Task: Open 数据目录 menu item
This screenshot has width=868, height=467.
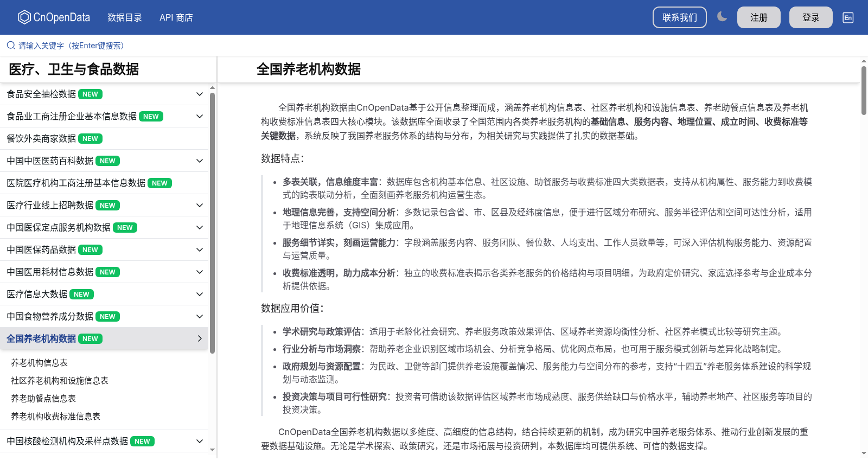Action: pos(125,17)
